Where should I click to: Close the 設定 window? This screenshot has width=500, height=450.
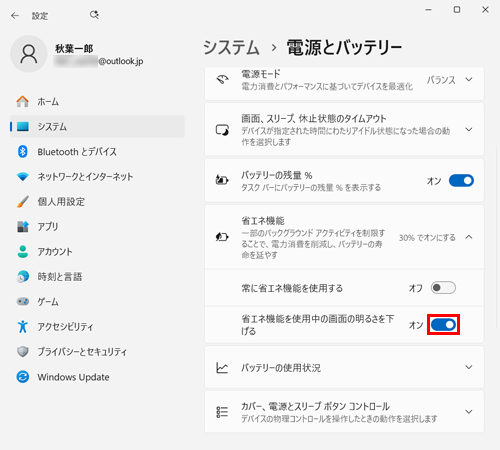coord(485,10)
